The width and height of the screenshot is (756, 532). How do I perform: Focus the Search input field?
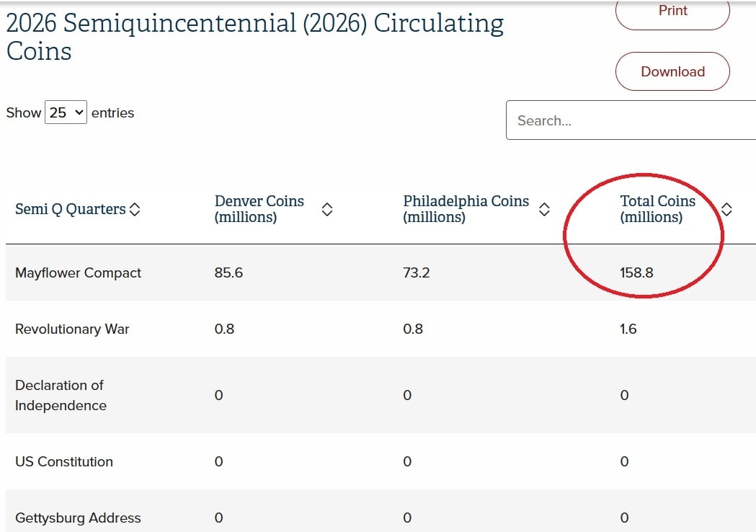(x=631, y=120)
